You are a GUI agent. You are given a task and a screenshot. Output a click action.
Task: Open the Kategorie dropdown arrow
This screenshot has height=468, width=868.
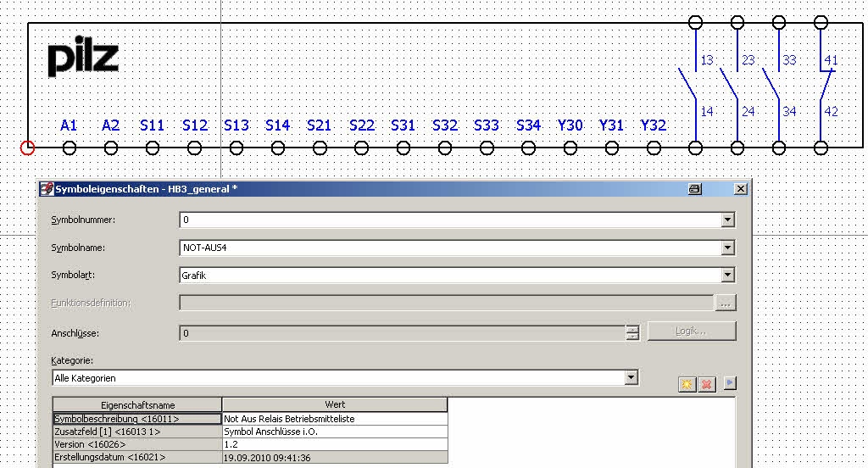pyautogui.click(x=631, y=378)
